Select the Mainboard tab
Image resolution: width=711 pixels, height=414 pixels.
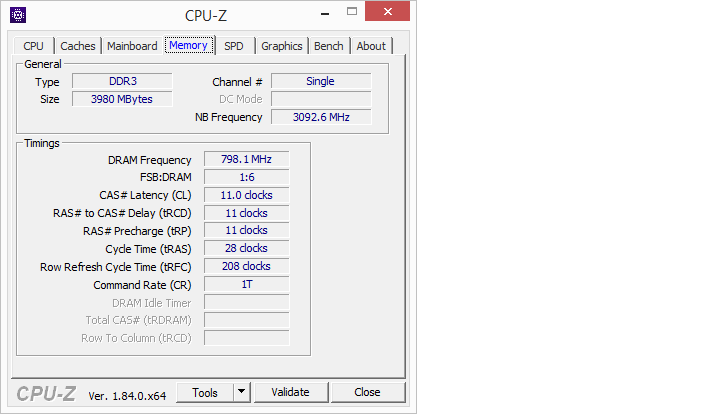click(x=132, y=46)
